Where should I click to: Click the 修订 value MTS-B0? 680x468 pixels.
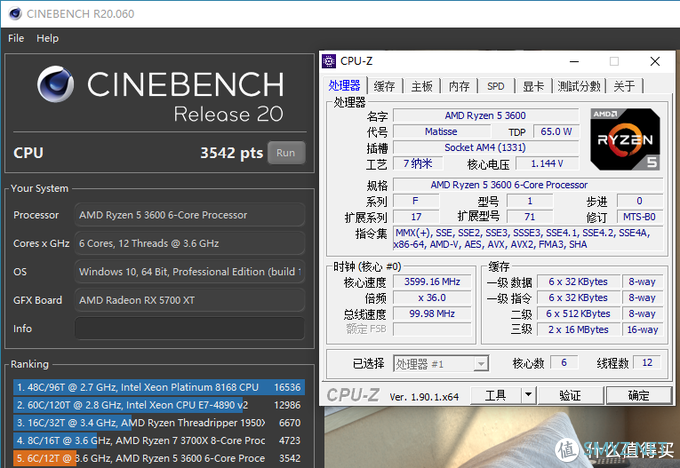coord(640,217)
